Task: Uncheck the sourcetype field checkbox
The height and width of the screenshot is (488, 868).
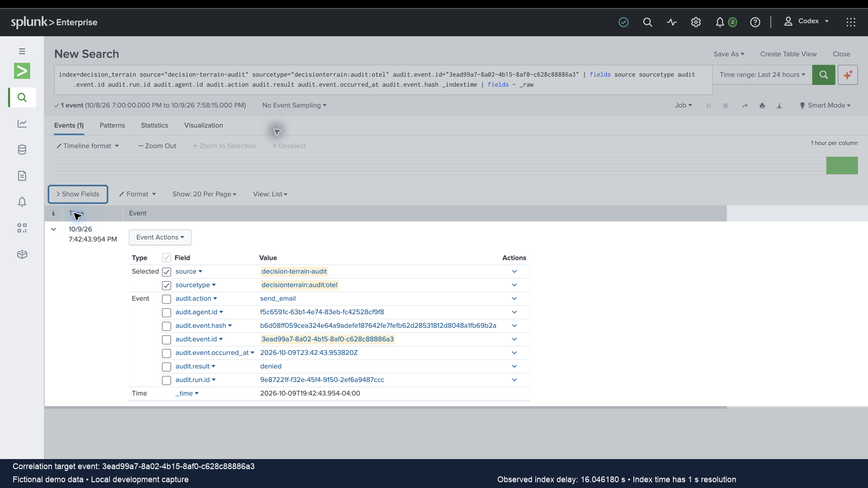Action: (x=166, y=286)
